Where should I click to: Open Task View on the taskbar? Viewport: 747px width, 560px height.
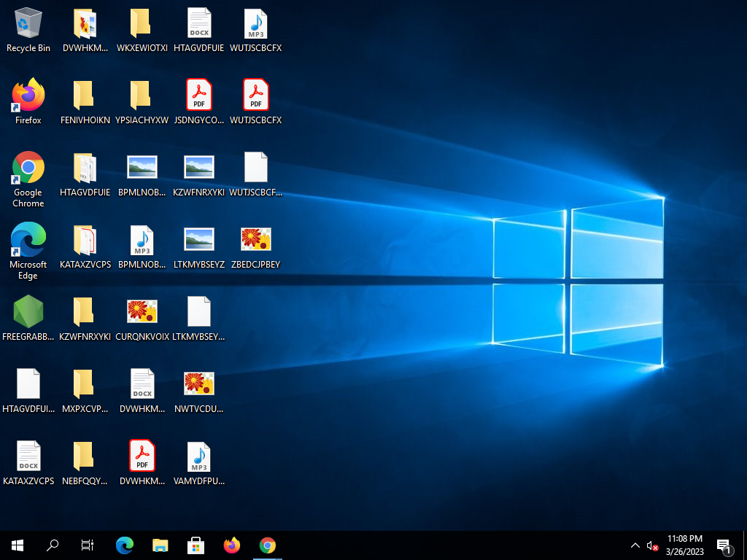88,545
